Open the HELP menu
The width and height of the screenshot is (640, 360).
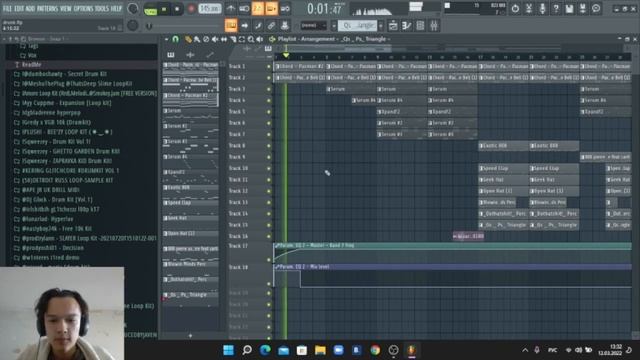coord(116,8)
